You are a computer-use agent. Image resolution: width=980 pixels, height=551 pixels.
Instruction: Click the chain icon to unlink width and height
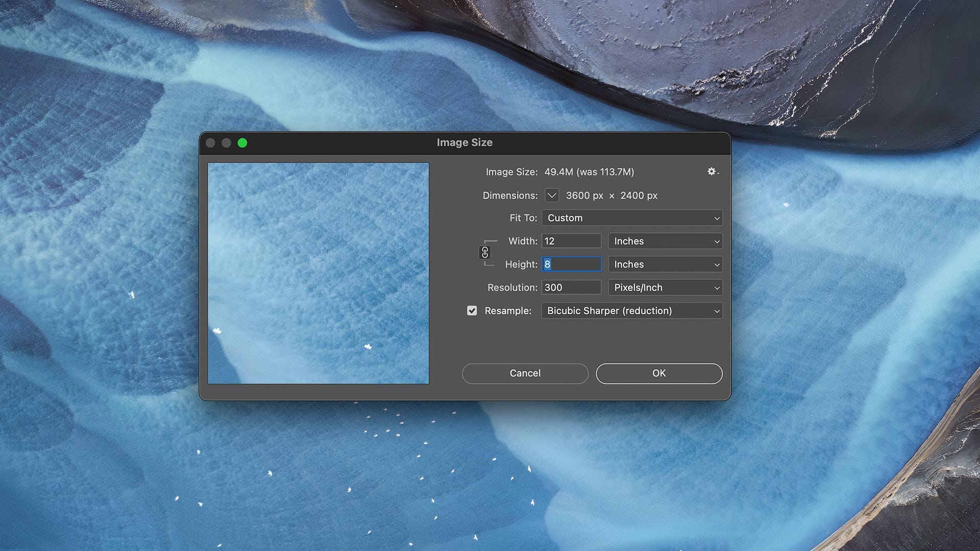pyautogui.click(x=485, y=252)
